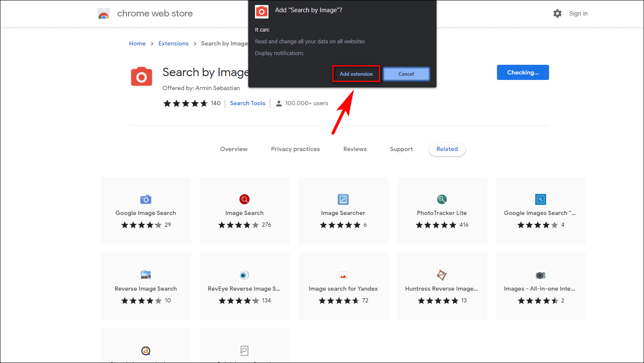Click the 140 ratings star row
Screen dimensions: 644x363
click(x=185, y=103)
